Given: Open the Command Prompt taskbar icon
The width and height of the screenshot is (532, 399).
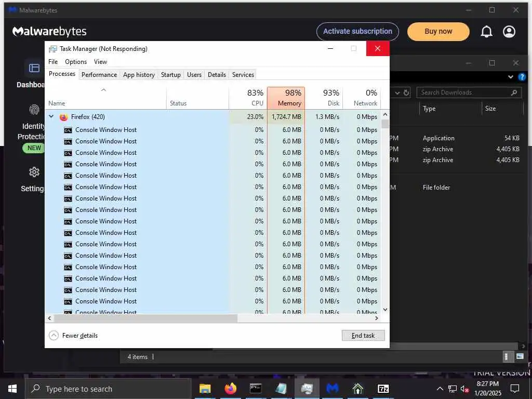Looking at the screenshot, I should coord(256,389).
